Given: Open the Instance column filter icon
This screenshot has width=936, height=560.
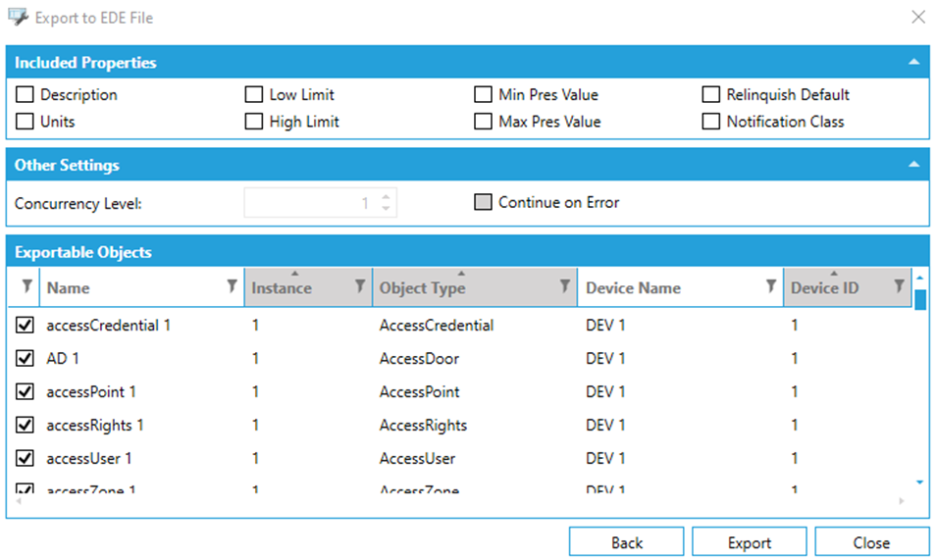Looking at the screenshot, I should [x=360, y=286].
